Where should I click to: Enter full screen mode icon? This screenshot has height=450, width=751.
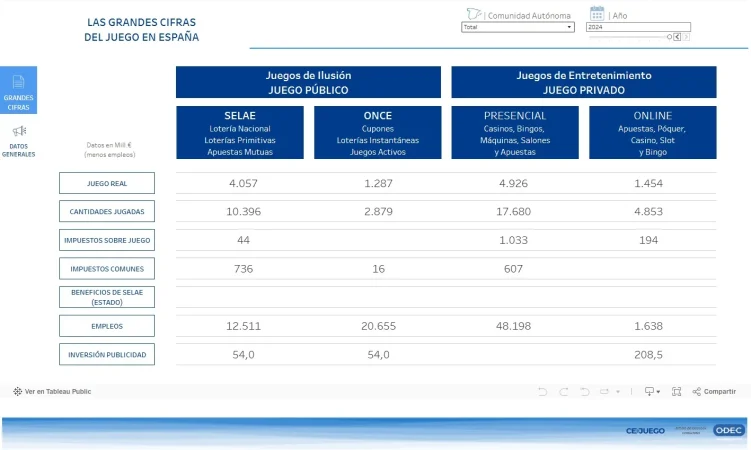677,392
